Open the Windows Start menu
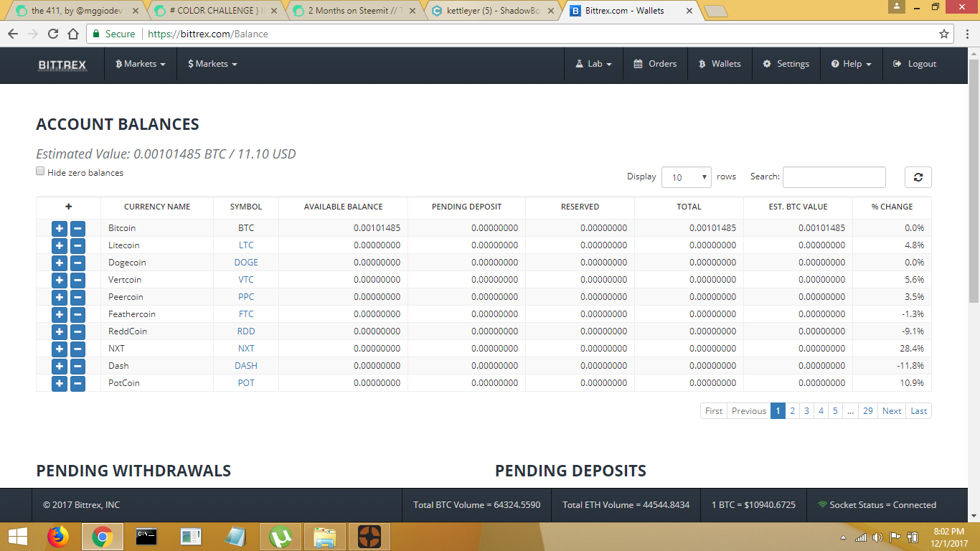The height and width of the screenshot is (551, 980). click(x=17, y=536)
